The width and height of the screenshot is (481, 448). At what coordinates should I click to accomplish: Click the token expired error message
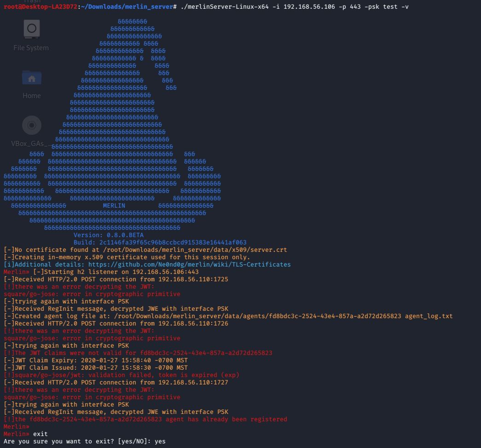(120, 375)
